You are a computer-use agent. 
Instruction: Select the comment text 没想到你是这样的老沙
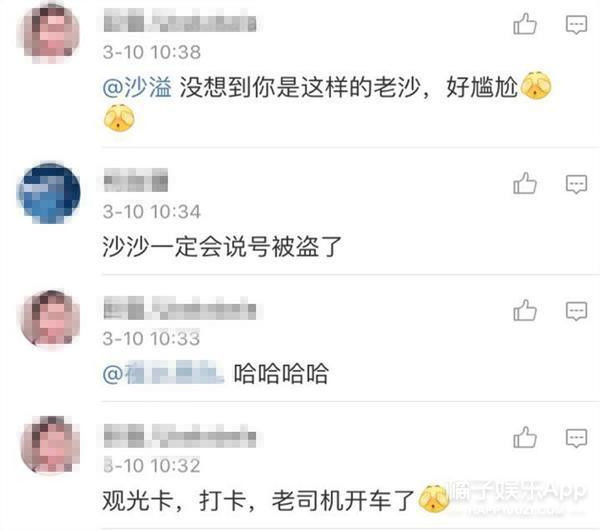pyautogui.click(x=300, y=87)
